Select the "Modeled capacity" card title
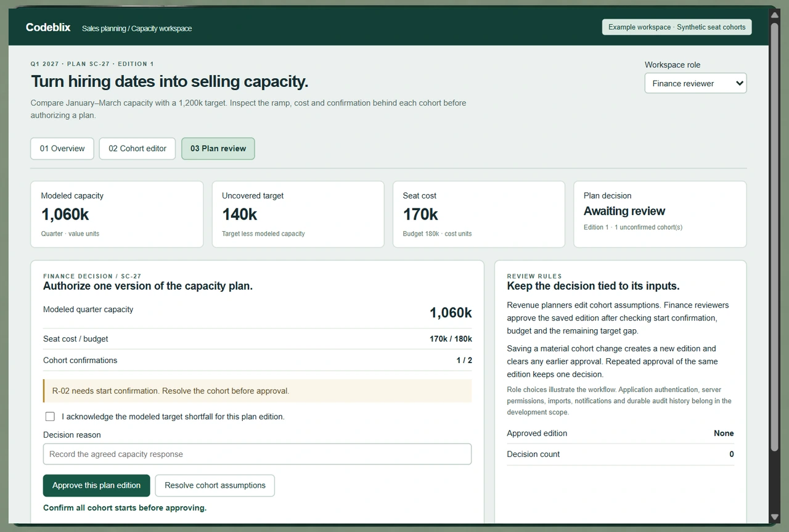 click(72, 196)
